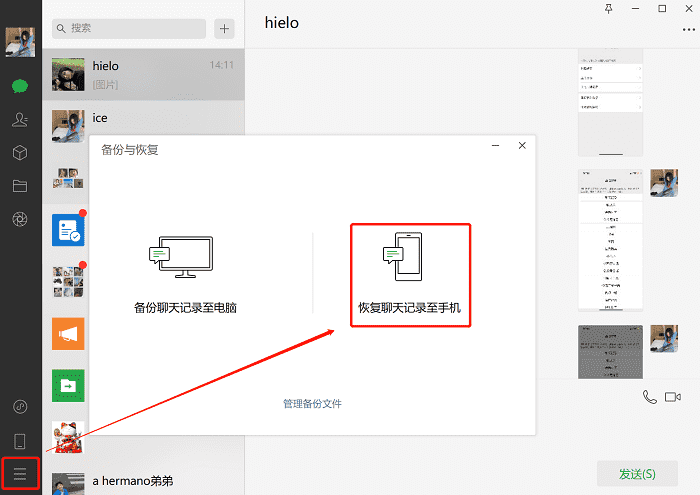Choose 恢复聊天记录至手机 option
Screen dimensions: 700x495
point(409,275)
